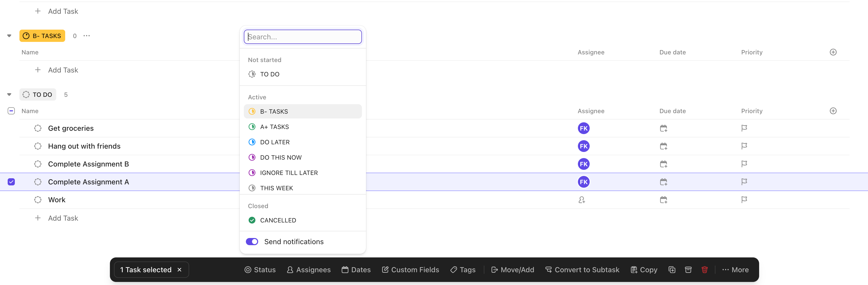This screenshot has height=285, width=868.
Task: Collapse the TO DO group arrow
Action: 9,94
